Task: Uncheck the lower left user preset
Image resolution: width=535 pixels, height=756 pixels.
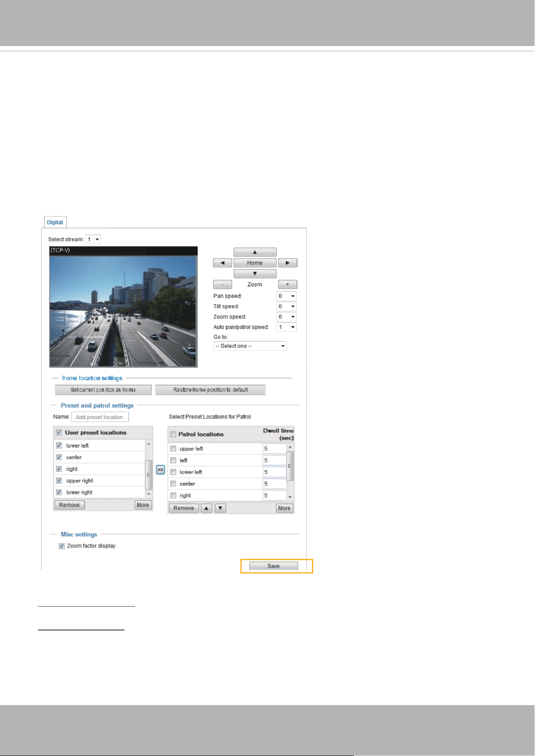Action: pos(59,446)
